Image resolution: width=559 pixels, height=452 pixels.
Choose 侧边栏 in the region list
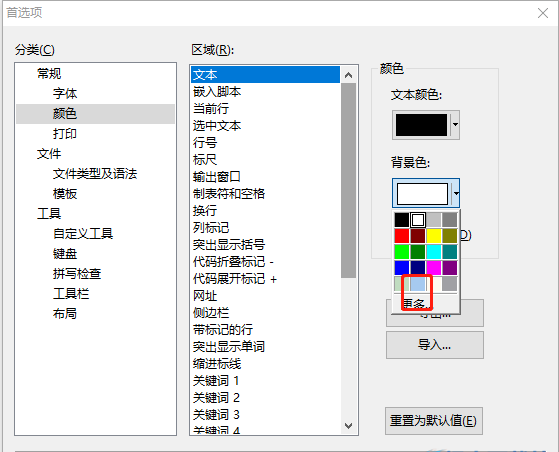[x=265, y=313]
